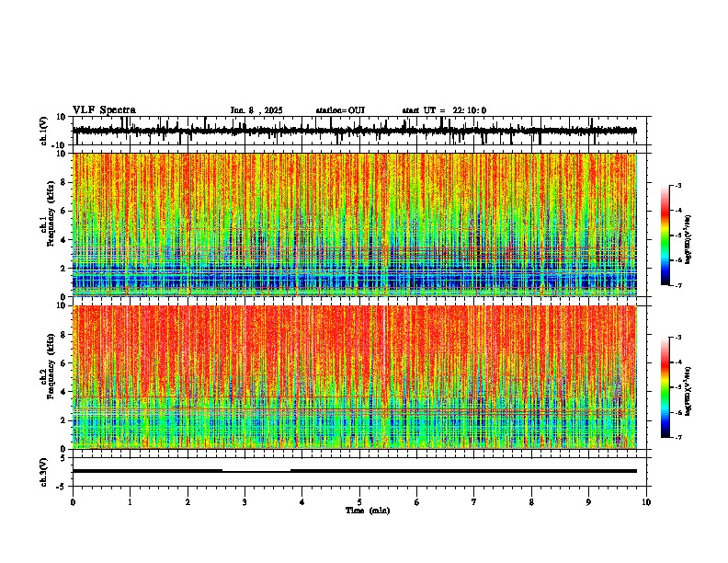Click time axis tick label 1
Viewport: 728px width, 563px height.
point(130,501)
